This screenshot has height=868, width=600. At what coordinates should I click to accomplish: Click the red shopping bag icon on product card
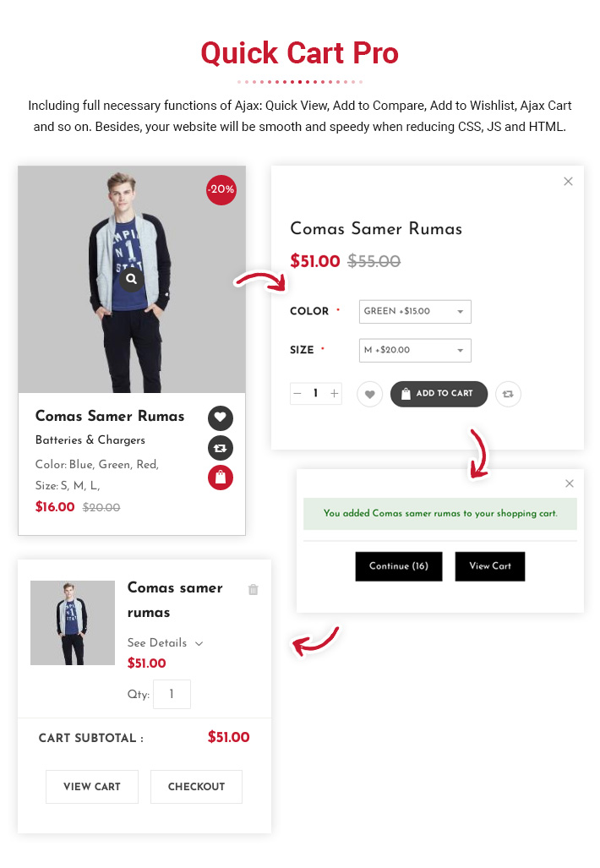(x=221, y=478)
